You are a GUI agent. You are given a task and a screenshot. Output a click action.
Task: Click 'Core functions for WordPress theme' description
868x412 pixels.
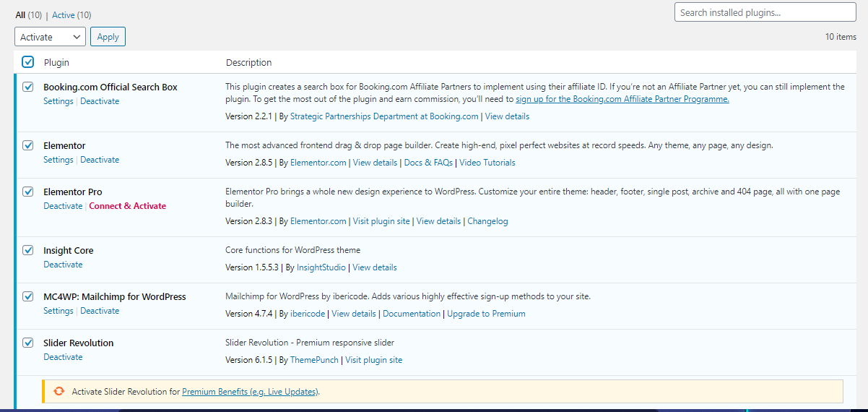point(293,250)
